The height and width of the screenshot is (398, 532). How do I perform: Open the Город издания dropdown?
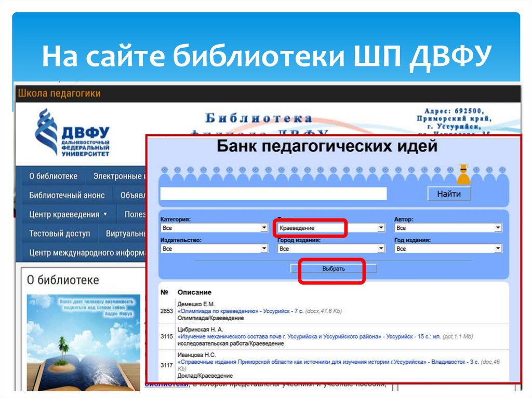[331, 249]
